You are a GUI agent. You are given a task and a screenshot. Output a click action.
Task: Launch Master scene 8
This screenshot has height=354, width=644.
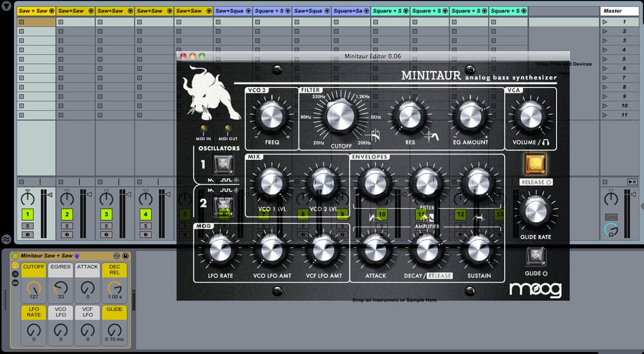point(604,87)
